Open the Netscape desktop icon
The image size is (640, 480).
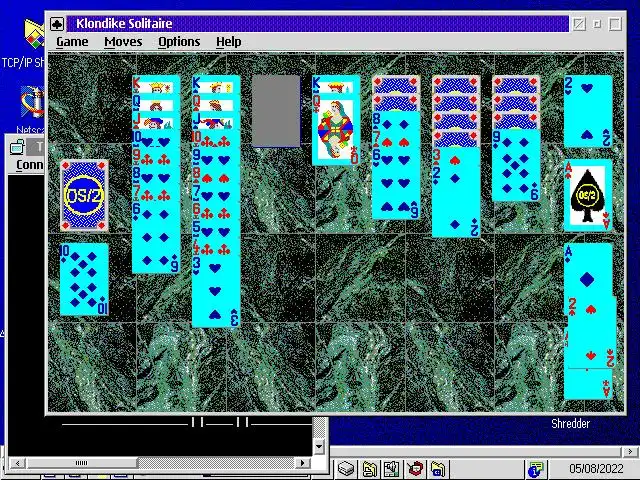click(33, 103)
